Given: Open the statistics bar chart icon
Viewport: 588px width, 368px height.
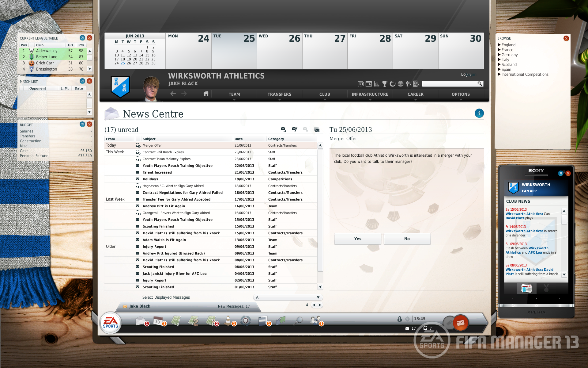Looking at the screenshot, I should coord(376,83).
